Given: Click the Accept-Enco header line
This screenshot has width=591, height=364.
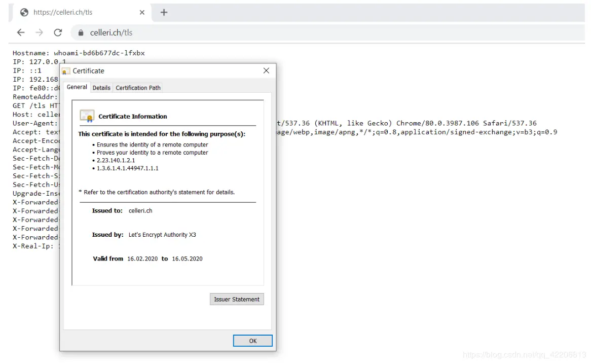Looking at the screenshot, I should click(36, 141).
